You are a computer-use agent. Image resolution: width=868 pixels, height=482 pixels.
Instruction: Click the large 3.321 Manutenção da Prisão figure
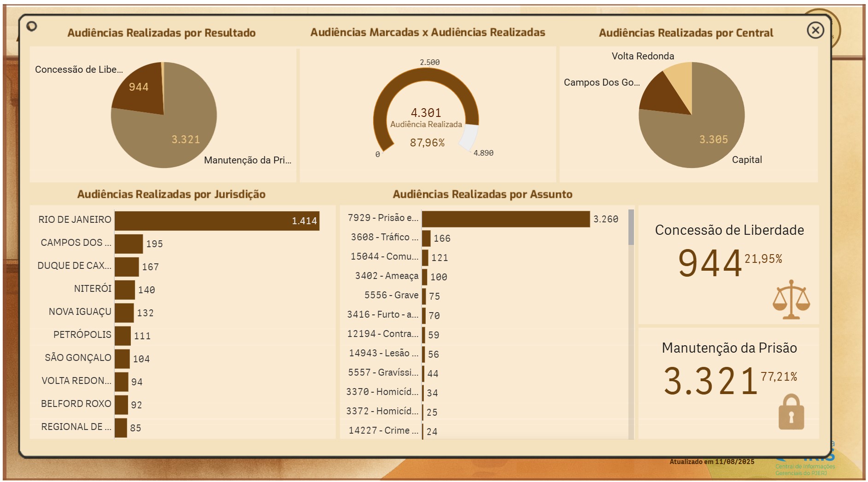coord(710,381)
